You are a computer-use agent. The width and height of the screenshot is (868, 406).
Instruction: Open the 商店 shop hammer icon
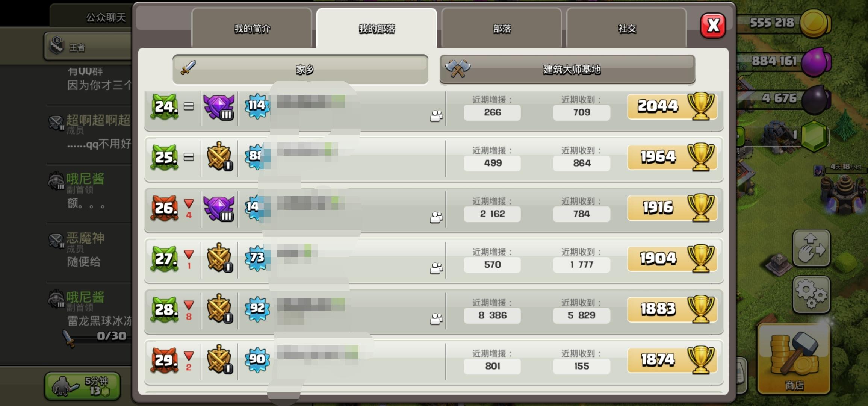point(794,359)
